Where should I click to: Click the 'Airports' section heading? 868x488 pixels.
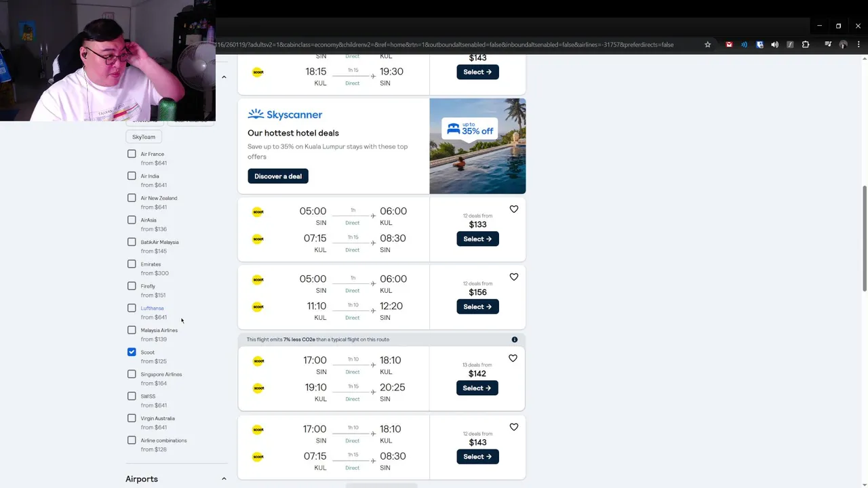click(142, 479)
